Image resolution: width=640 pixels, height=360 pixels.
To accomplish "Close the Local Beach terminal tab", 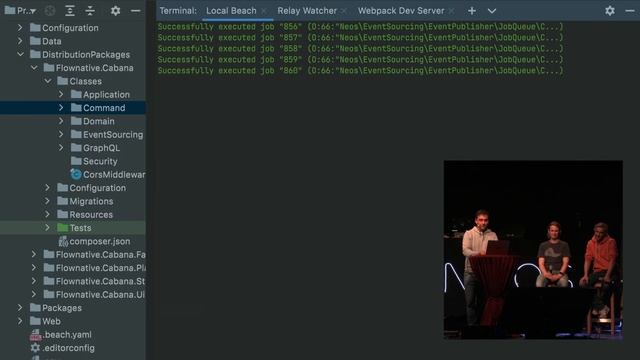I will 264,11.
